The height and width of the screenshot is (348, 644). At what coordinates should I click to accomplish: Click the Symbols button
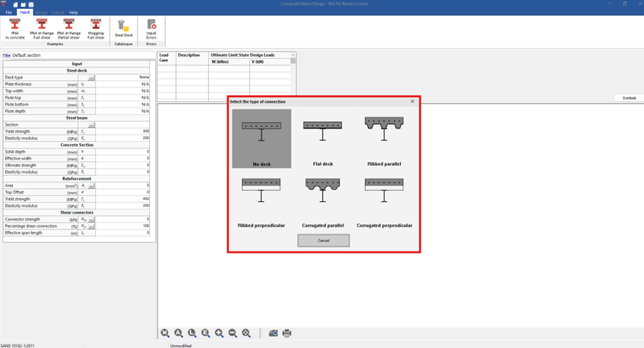(629, 98)
